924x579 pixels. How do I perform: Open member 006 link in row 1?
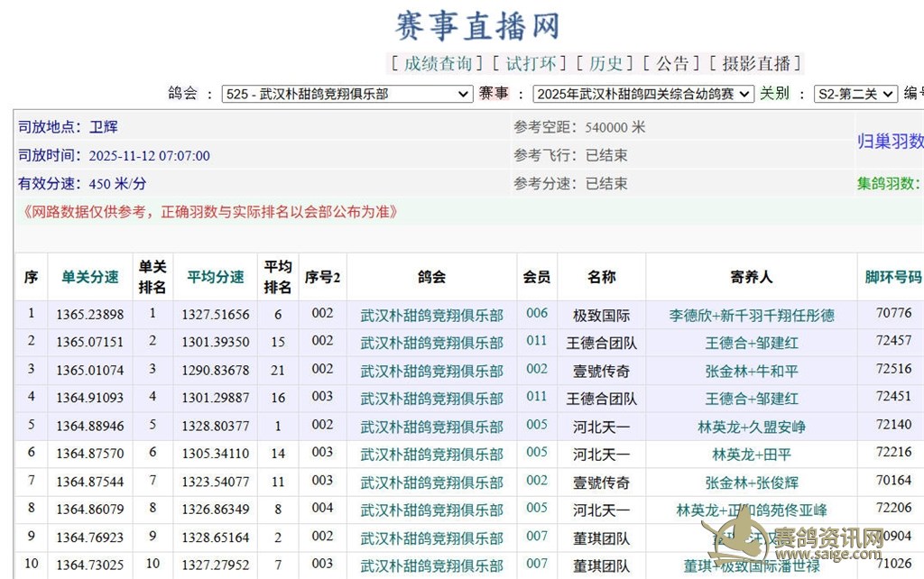click(537, 314)
